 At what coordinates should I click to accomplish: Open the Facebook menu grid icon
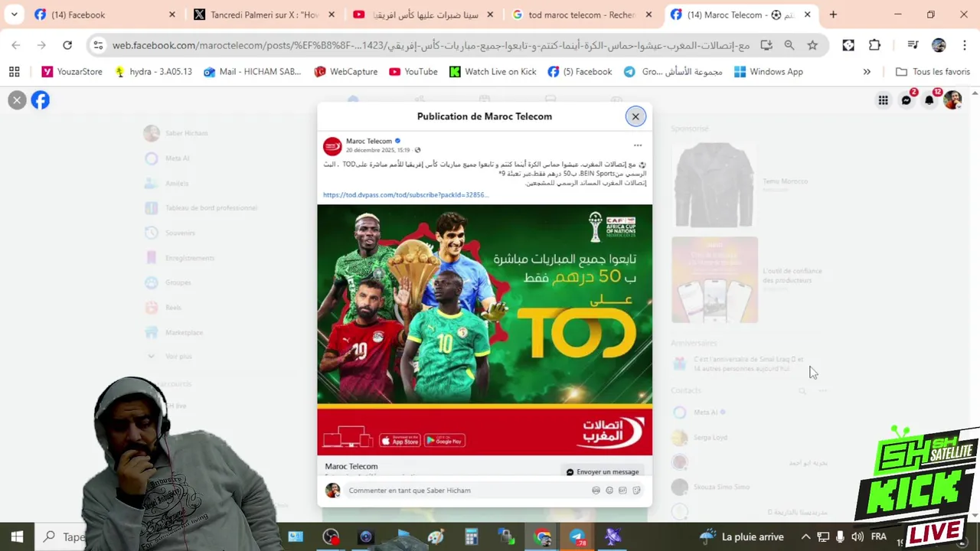tap(884, 100)
